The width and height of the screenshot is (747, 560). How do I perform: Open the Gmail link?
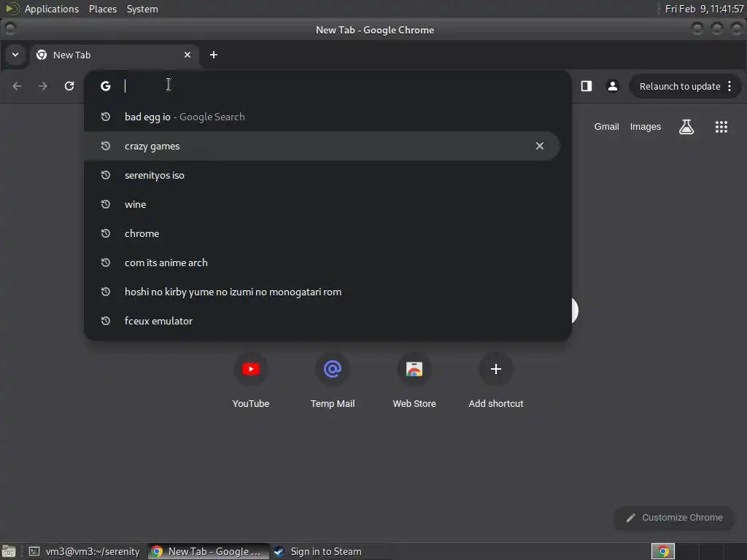[x=606, y=127]
